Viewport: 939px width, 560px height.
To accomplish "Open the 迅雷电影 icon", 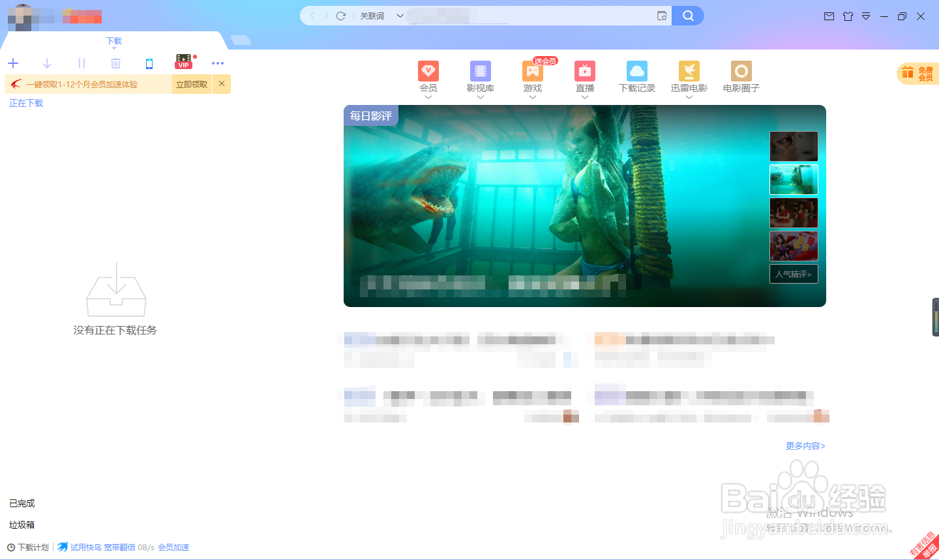I will click(x=689, y=71).
